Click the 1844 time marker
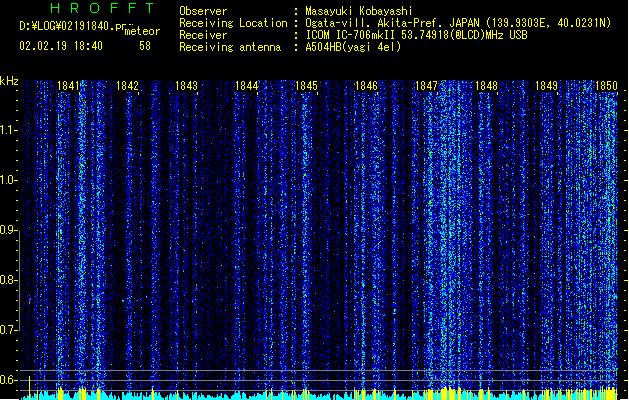Viewport: 629px width, 400px height. click(x=246, y=86)
